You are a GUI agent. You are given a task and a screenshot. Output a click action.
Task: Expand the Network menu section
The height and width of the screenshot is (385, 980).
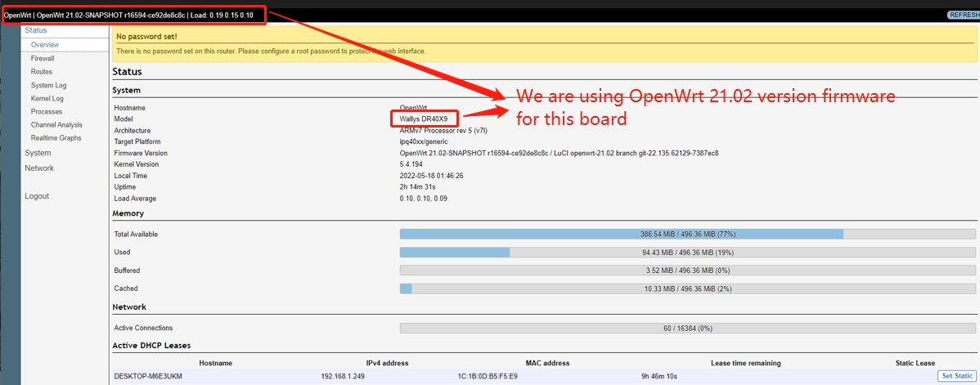(38, 168)
